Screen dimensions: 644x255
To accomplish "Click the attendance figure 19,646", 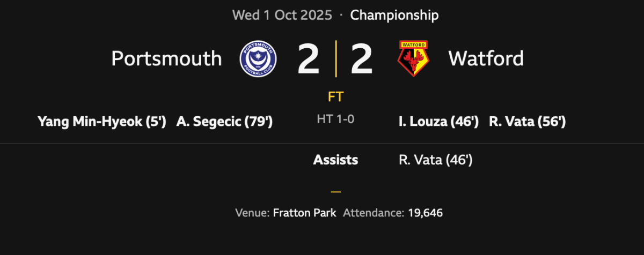I will tap(425, 213).
